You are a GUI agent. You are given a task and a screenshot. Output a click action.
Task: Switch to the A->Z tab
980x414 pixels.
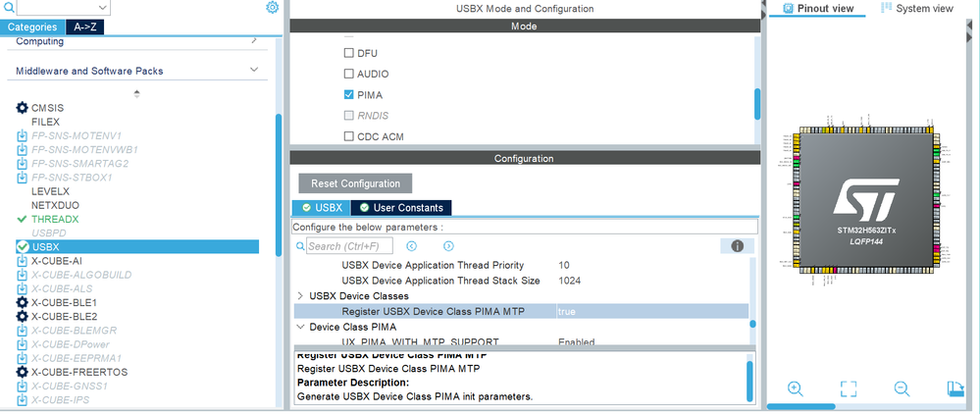pos(85,26)
